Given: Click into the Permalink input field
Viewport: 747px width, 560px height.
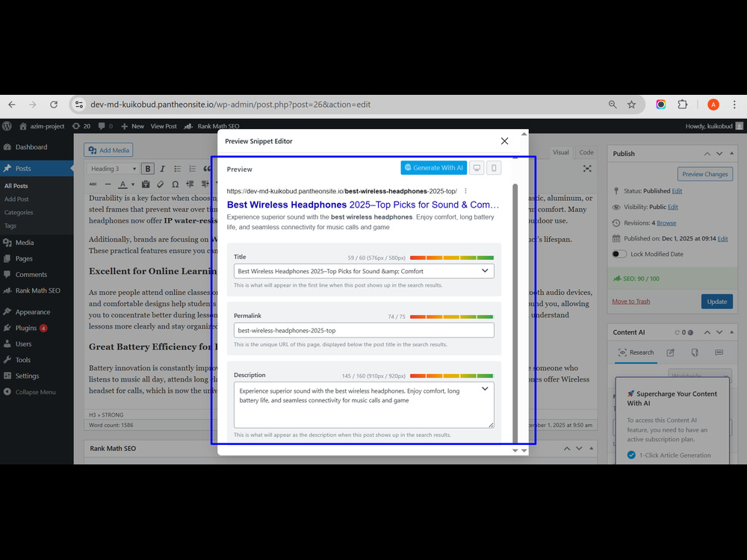Looking at the screenshot, I should (364, 330).
